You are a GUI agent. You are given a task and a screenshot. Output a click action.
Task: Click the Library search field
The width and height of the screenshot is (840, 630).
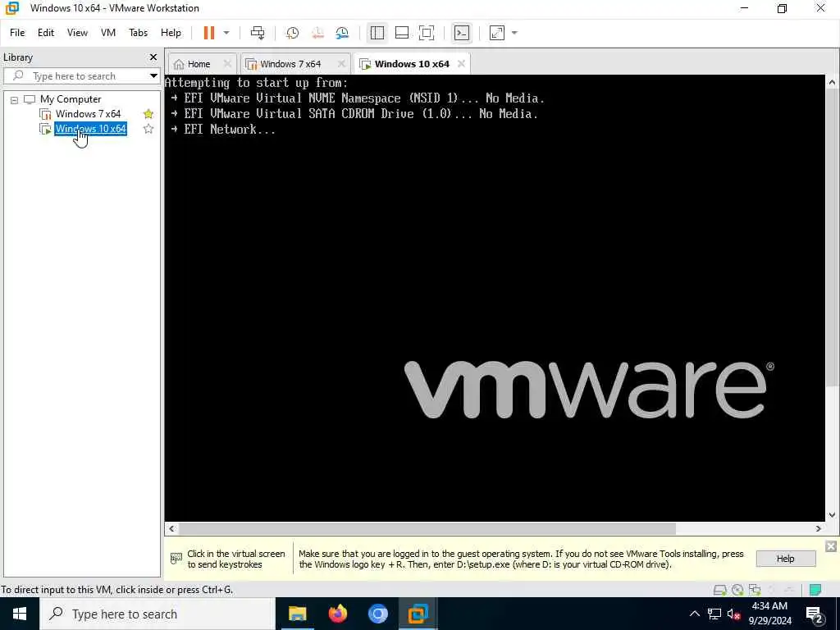(75, 76)
